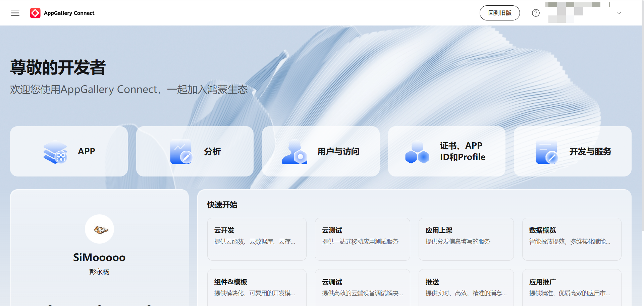
Task: Open the 云开发 quick start card
Action: (x=257, y=239)
